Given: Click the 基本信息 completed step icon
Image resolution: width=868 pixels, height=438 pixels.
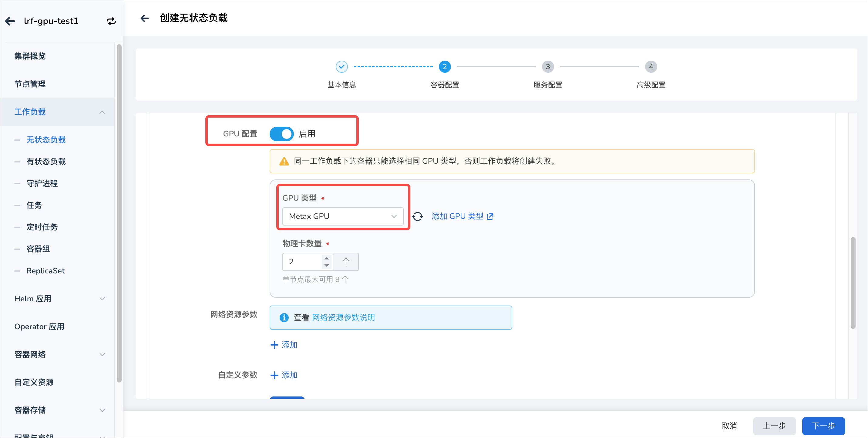Looking at the screenshot, I should (342, 67).
